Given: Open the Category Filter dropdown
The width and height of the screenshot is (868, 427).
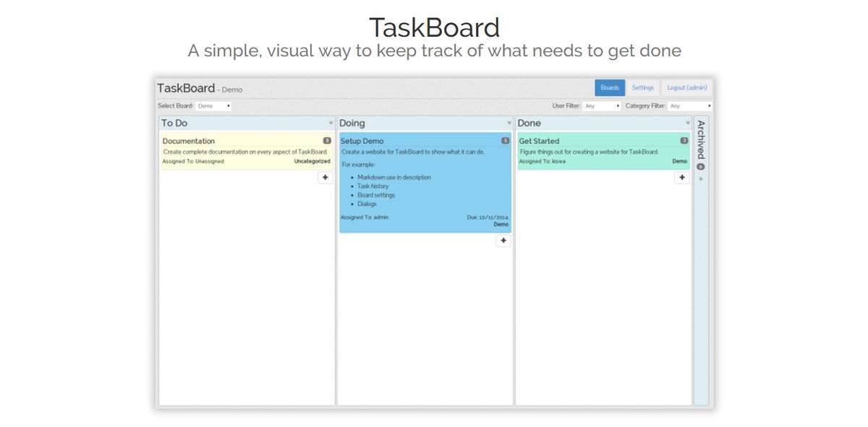Looking at the screenshot, I should coord(689,105).
